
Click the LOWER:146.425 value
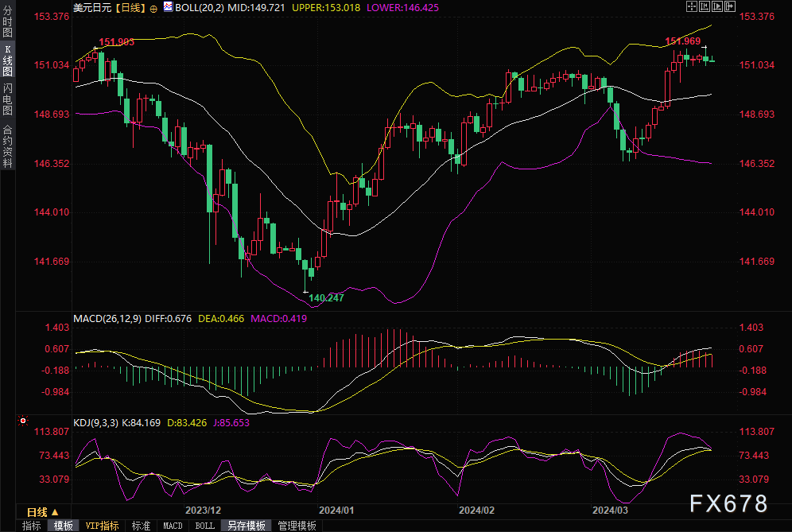402,8
